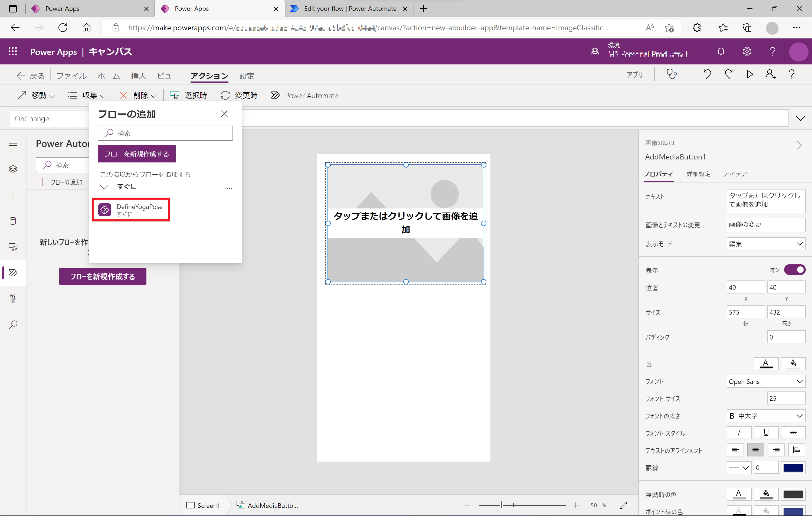812x516 pixels.
Task: Open the 移動 dropdown
Action: coord(36,96)
